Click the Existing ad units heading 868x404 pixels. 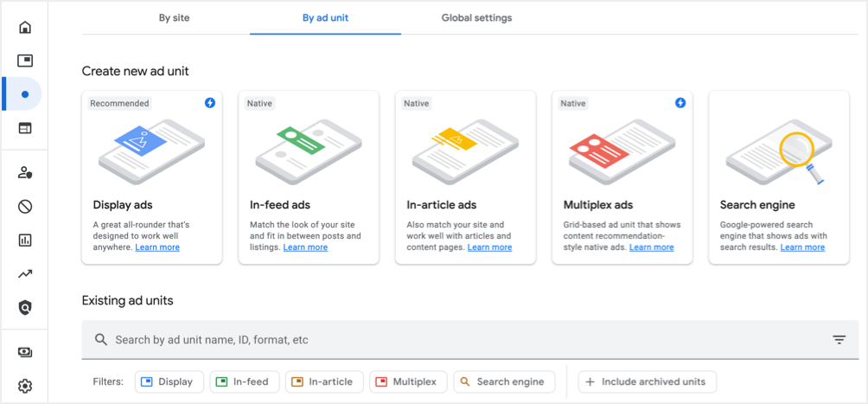tap(127, 300)
